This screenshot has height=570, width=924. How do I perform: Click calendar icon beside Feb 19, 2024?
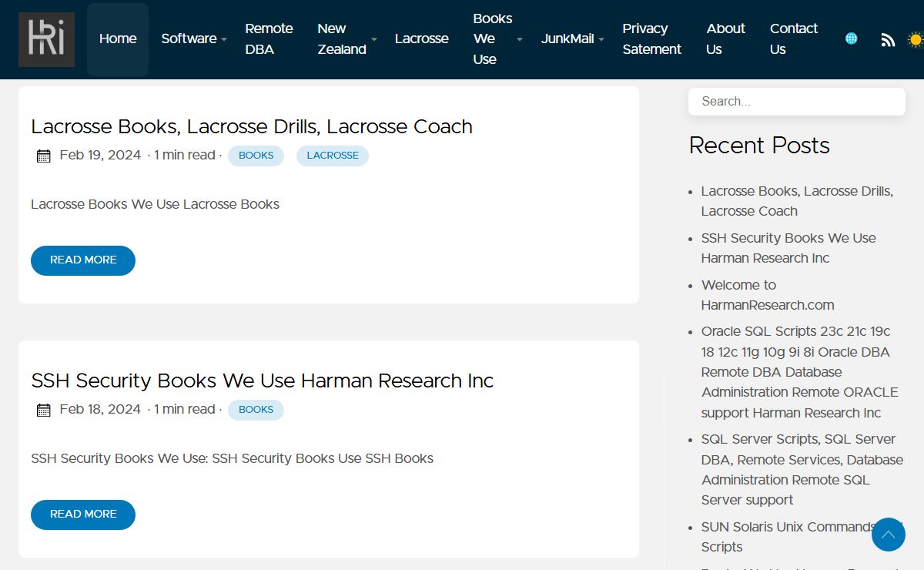44,156
